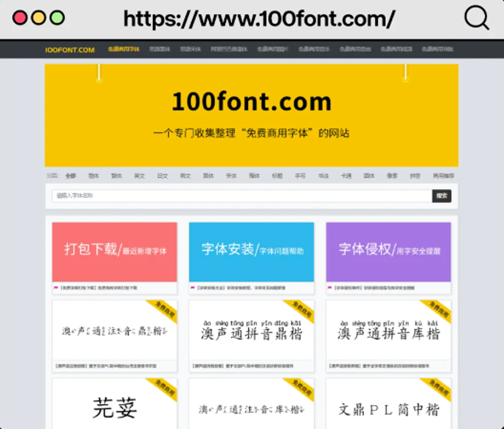504x429 pixels.
Task: Filter fonts by 卡通 category
Action: [x=346, y=176]
